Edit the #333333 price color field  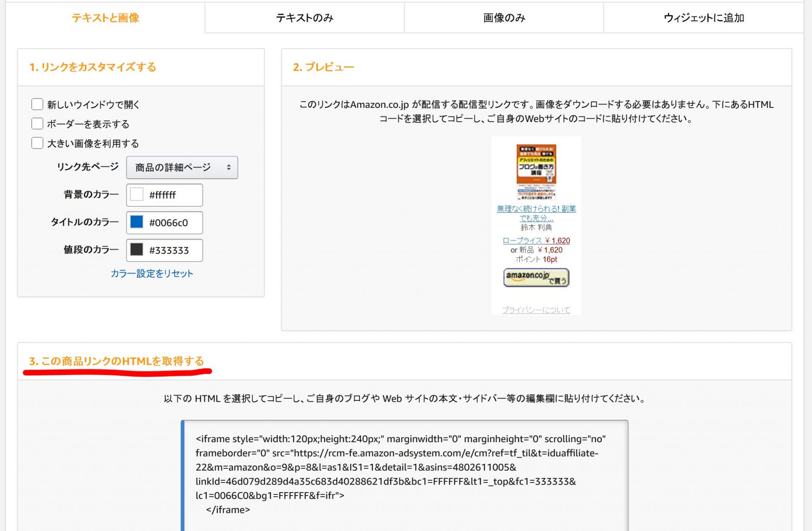(165, 250)
